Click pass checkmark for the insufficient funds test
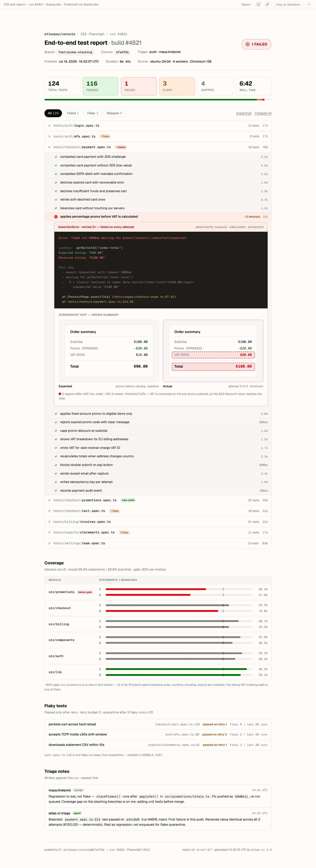Image resolution: width=316 pixels, height=868 pixels. [x=56, y=191]
